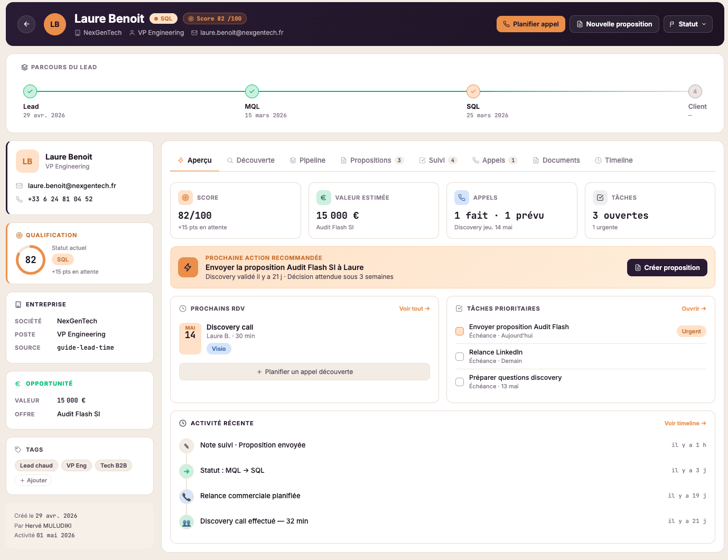Click the SQL stage marker circle
This screenshot has height=560, width=728.
[473, 91]
